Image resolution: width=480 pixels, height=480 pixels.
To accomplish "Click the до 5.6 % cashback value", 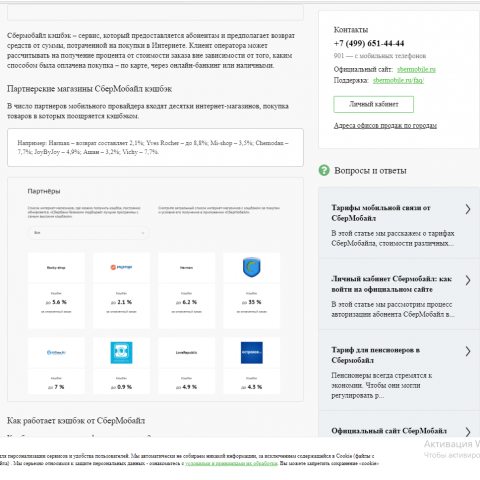I will click(56, 302).
